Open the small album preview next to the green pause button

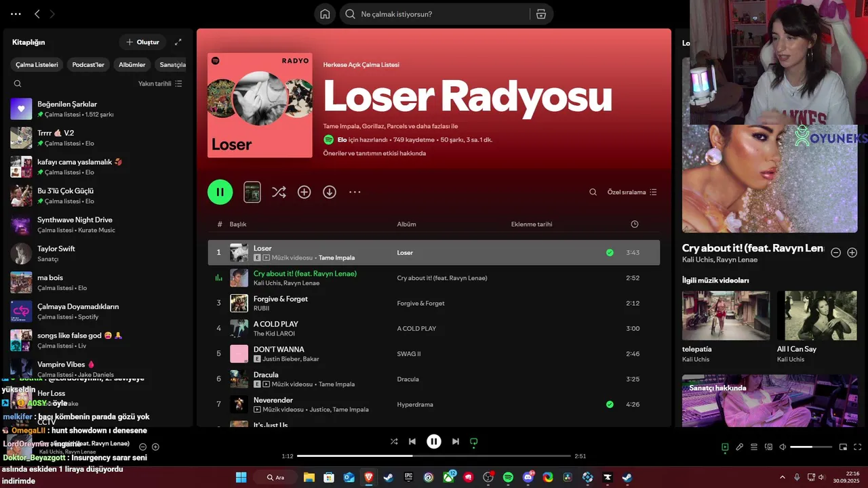pyautogui.click(x=252, y=192)
